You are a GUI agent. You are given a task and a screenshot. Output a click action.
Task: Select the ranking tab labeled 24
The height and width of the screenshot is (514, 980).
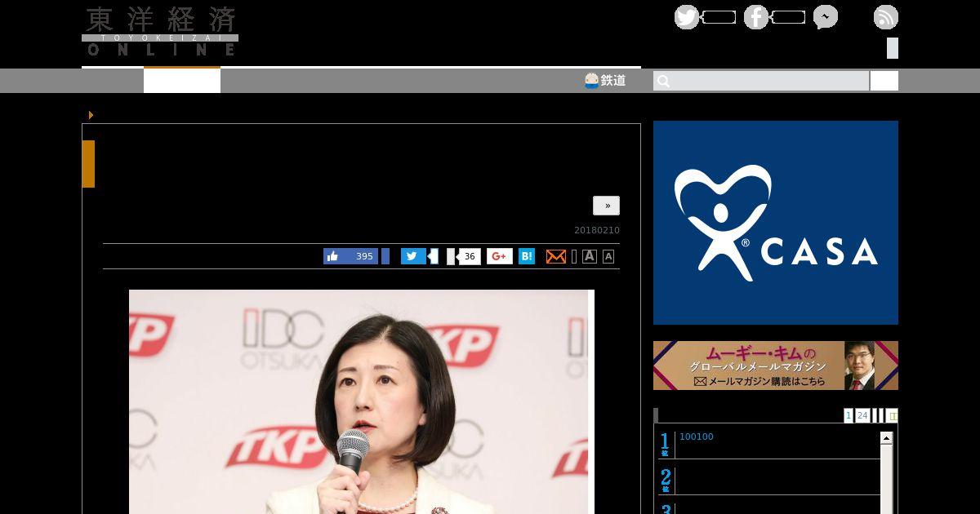click(862, 415)
